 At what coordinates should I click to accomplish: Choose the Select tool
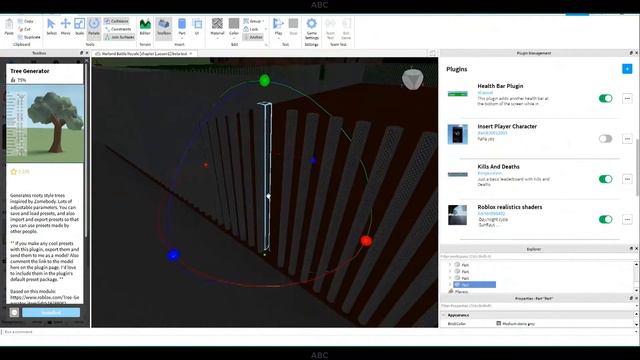51,27
